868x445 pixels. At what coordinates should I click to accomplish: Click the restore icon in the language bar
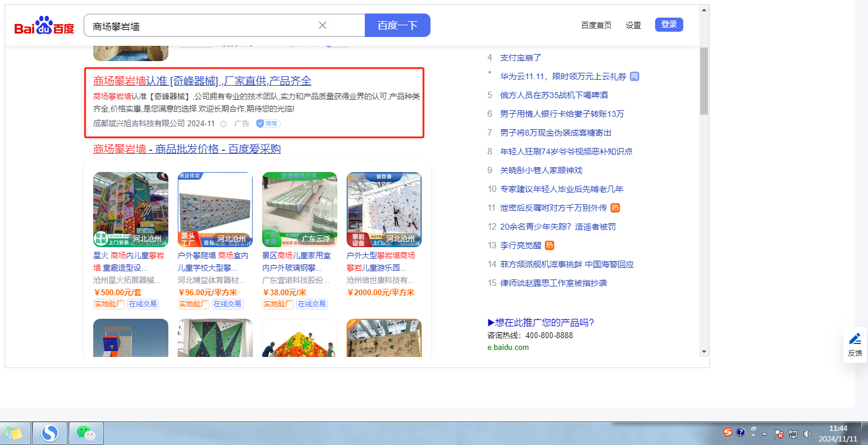pyautogui.click(x=754, y=429)
